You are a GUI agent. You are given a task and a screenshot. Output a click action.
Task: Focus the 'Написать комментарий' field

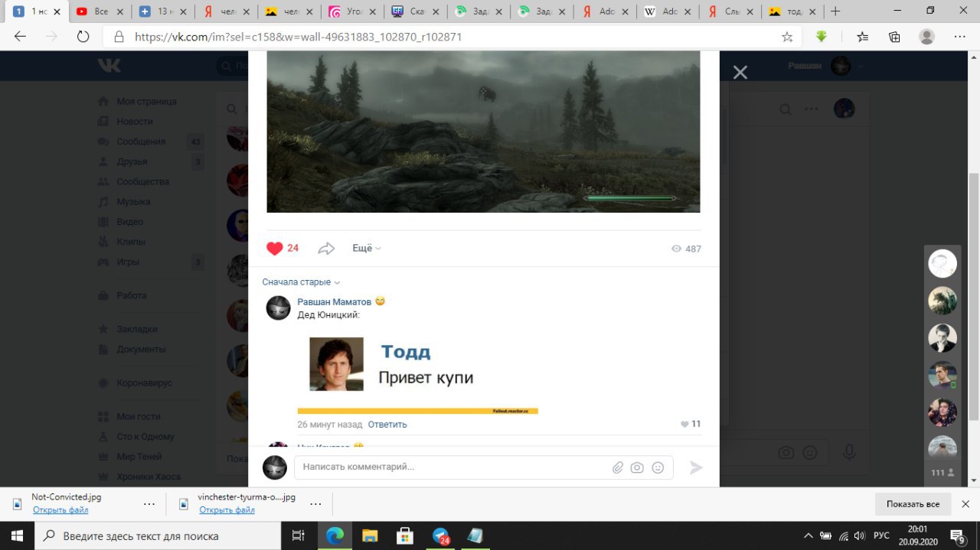click(x=452, y=467)
